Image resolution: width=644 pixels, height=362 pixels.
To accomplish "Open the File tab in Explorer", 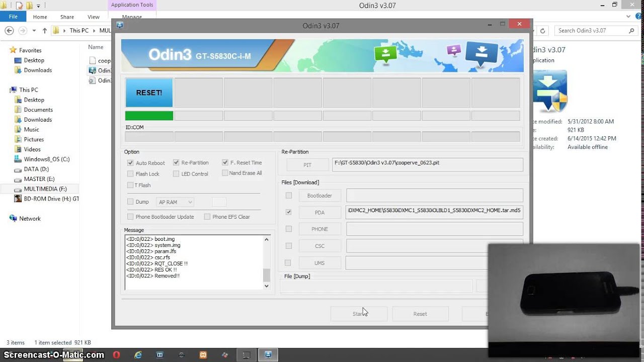I will 13,17.
